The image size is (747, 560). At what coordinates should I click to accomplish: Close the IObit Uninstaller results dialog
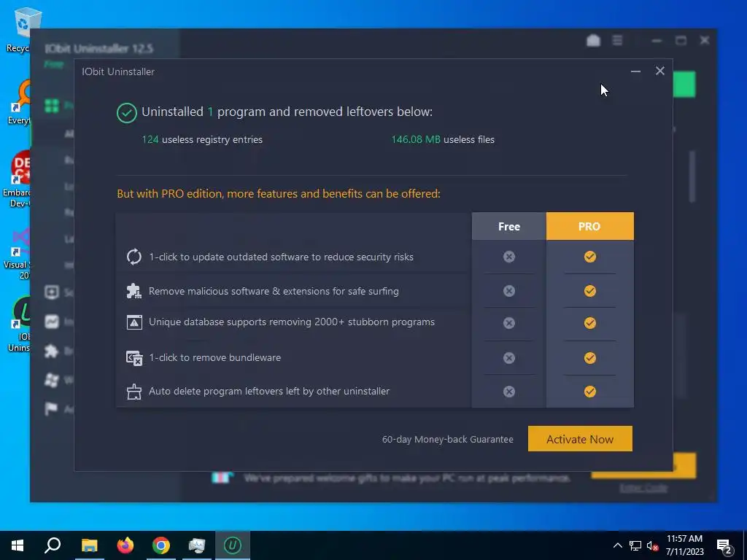coord(659,71)
